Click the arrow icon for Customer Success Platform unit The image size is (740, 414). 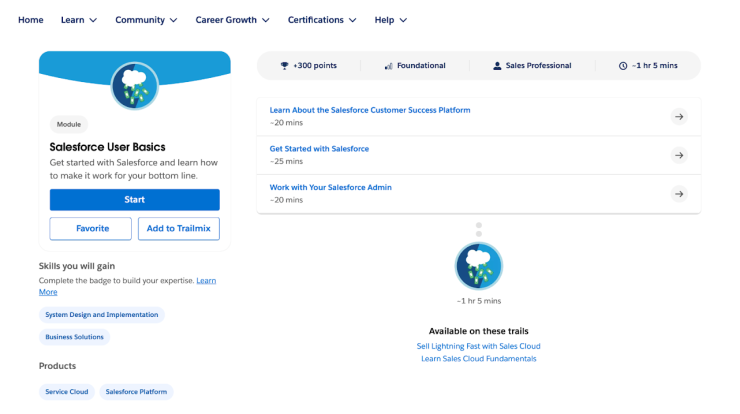coord(679,117)
